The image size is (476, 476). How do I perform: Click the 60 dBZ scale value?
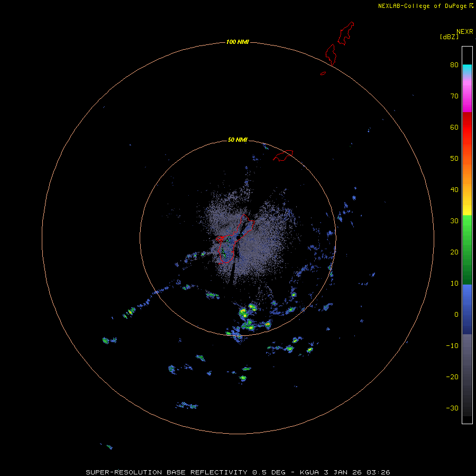pyautogui.click(x=454, y=127)
